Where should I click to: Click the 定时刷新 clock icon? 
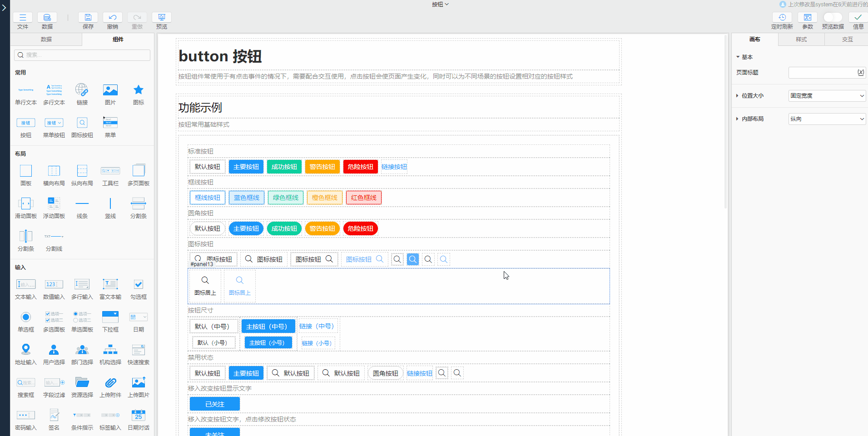(782, 18)
